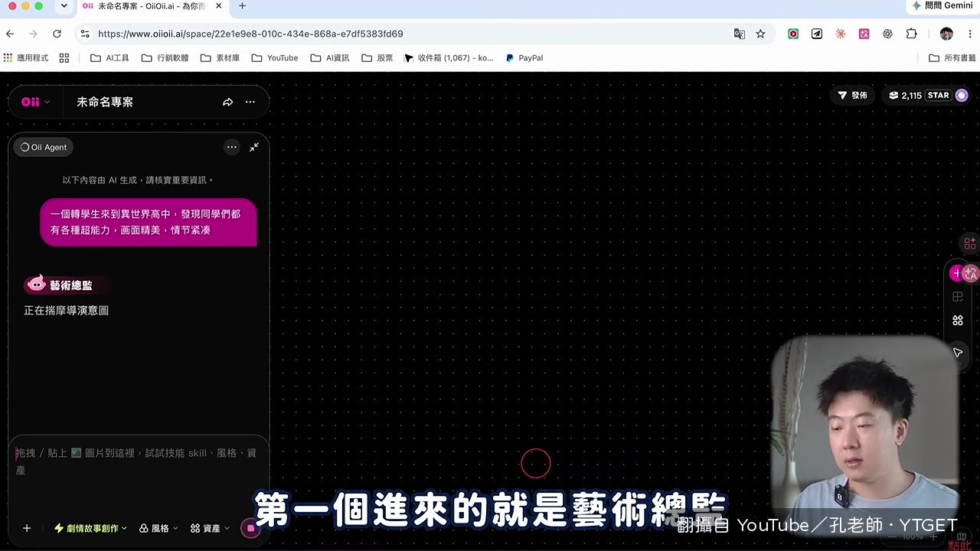Open the AI工具 bookmark folder
This screenshot has height=551, width=980.
[109, 58]
